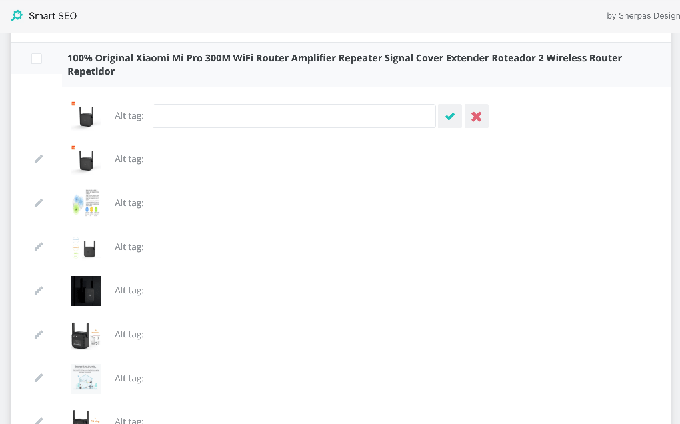Edit alt tag of angled router image
Viewport: 680px width, 424px height.
click(x=39, y=335)
